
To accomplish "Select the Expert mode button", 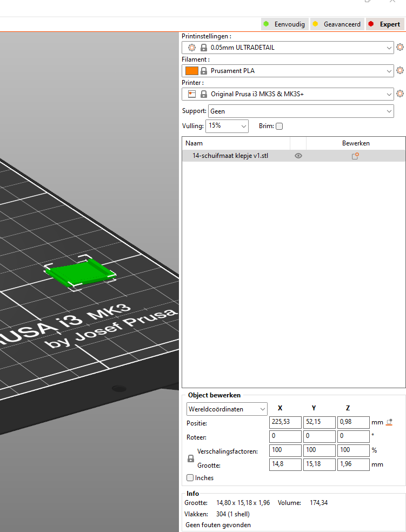I will click(384, 24).
